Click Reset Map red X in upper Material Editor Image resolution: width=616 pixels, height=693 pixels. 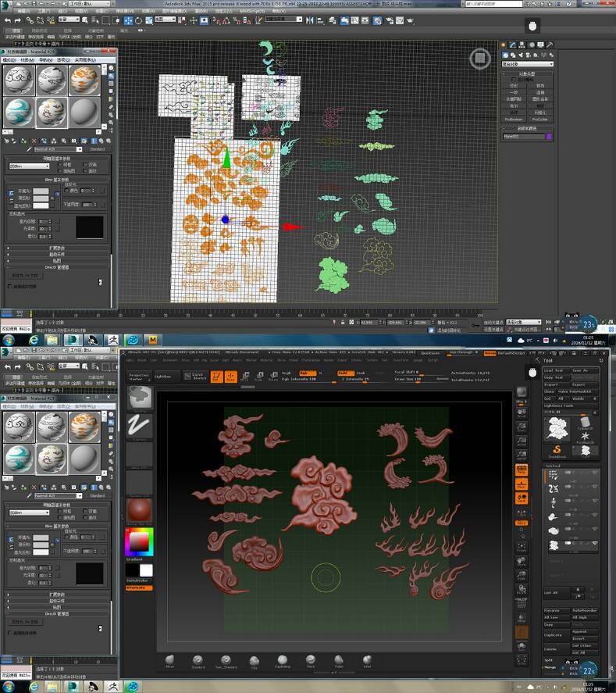click(x=34, y=141)
